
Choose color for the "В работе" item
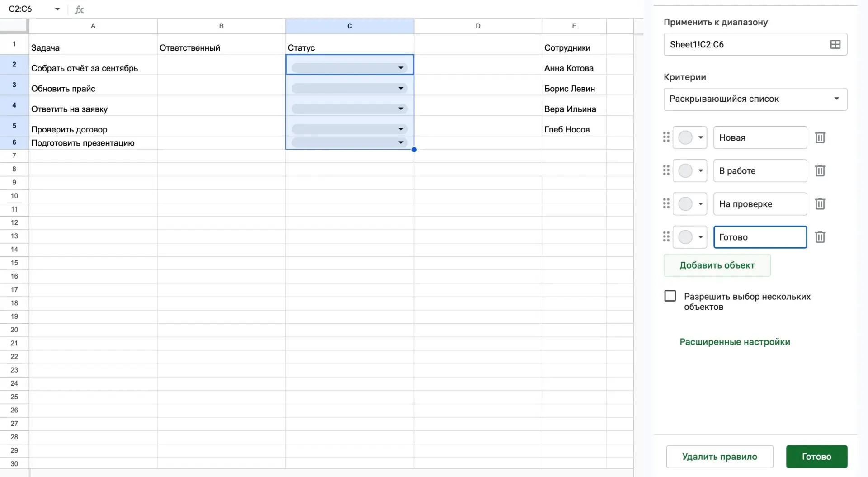point(690,170)
